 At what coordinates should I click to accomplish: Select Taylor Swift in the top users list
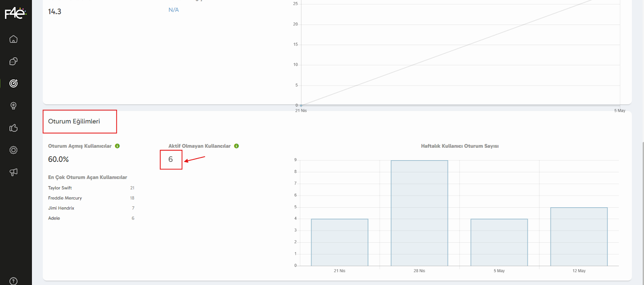(x=60, y=188)
